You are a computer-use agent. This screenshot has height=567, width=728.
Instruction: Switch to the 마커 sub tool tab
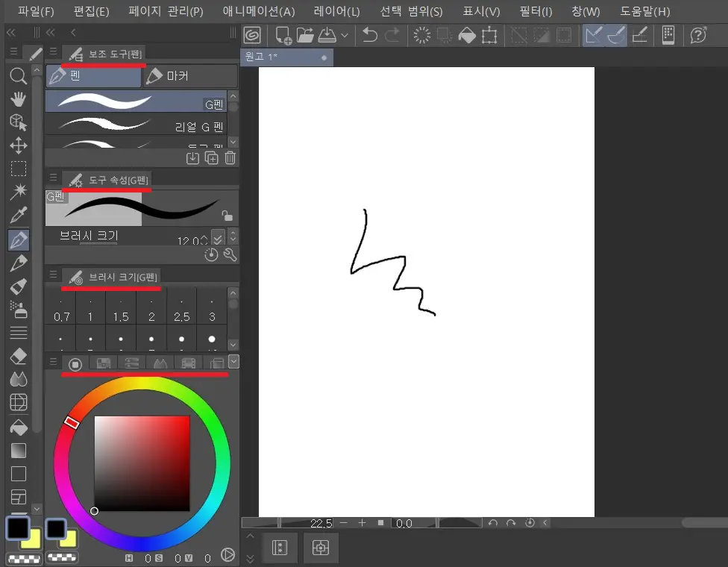[189, 76]
